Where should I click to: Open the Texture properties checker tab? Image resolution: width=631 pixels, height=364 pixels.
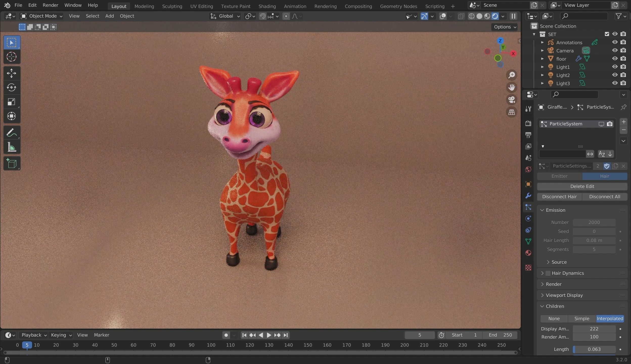(x=528, y=267)
